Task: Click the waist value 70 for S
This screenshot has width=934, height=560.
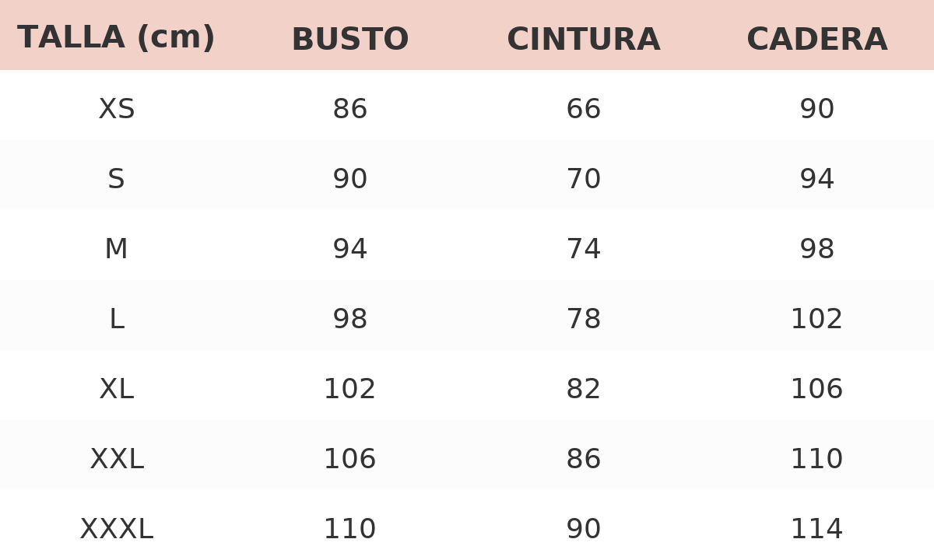Action: coord(583,180)
